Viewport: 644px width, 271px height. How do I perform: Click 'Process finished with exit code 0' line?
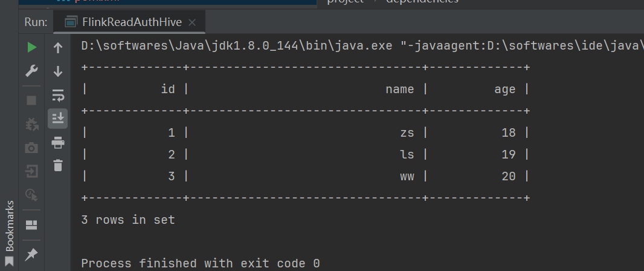[x=201, y=263]
